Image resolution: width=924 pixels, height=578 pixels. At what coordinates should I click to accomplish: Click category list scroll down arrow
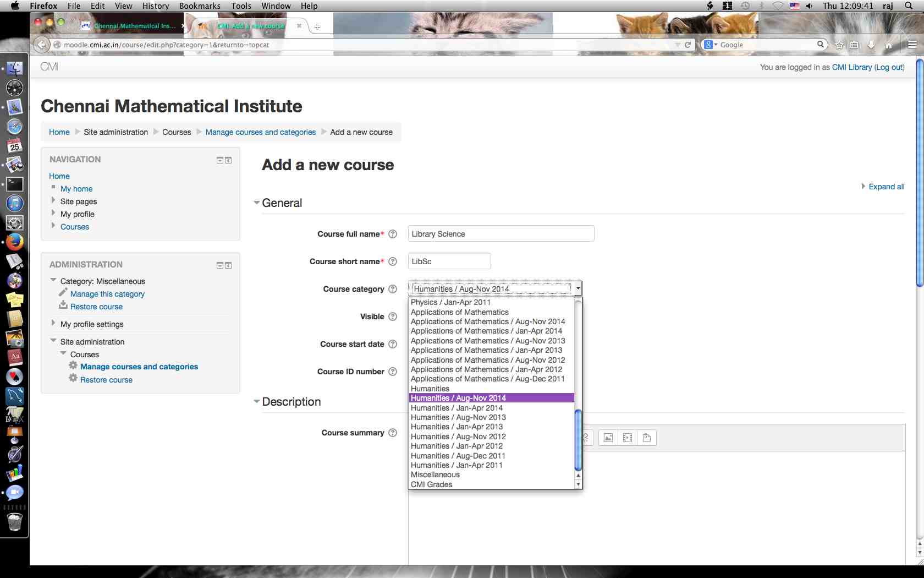point(578,484)
